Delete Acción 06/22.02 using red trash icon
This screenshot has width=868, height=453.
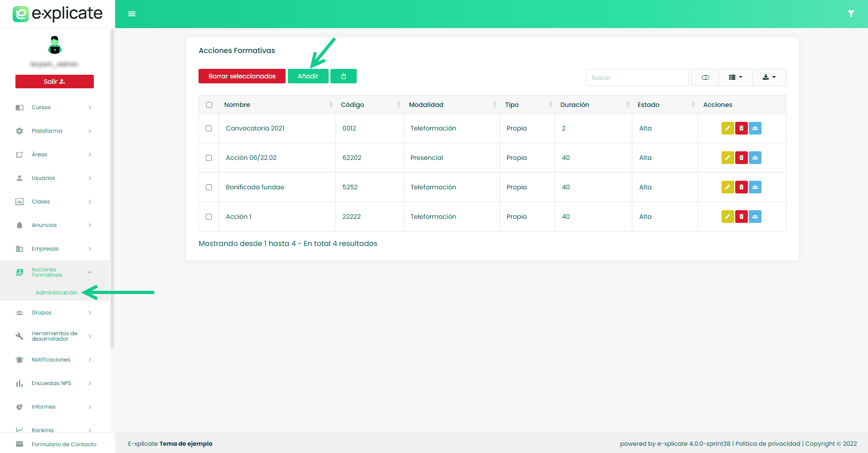pos(741,158)
